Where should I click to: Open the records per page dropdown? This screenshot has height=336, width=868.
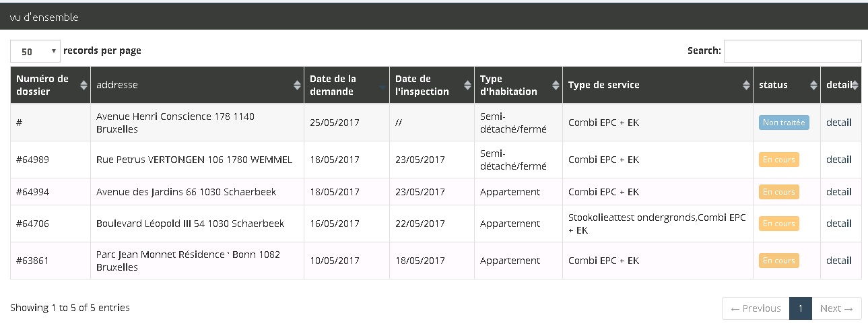pyautogui.click(x=36, y=51)
